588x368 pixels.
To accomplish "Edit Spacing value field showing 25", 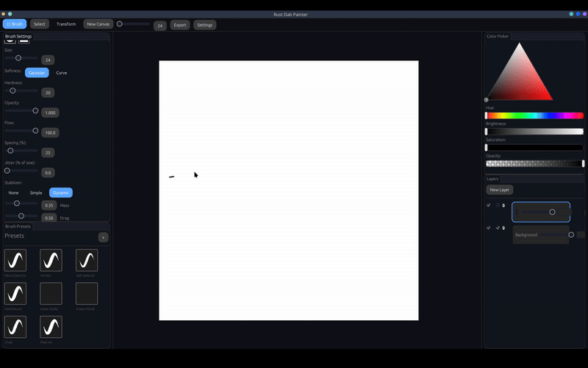I will (48, 153).
